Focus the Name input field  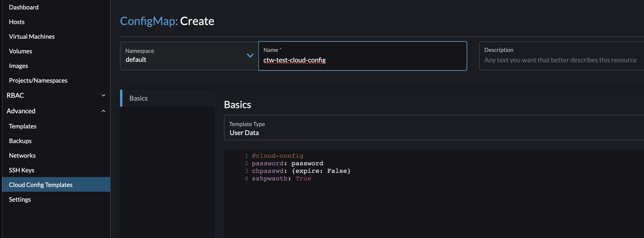[x=362, y=60]
